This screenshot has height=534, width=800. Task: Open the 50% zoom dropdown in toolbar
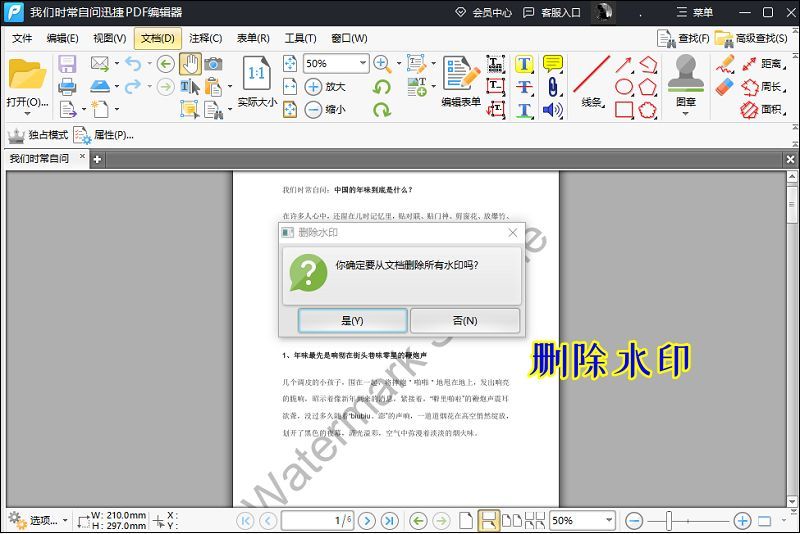pyautogui.click(x=362, y=63)
